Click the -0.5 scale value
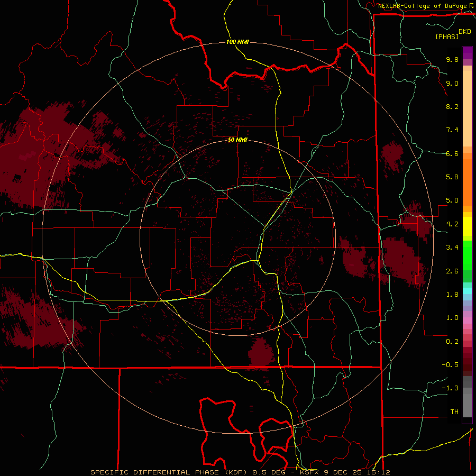Screen dimensions: 476x476 click(x=450, y=365)
